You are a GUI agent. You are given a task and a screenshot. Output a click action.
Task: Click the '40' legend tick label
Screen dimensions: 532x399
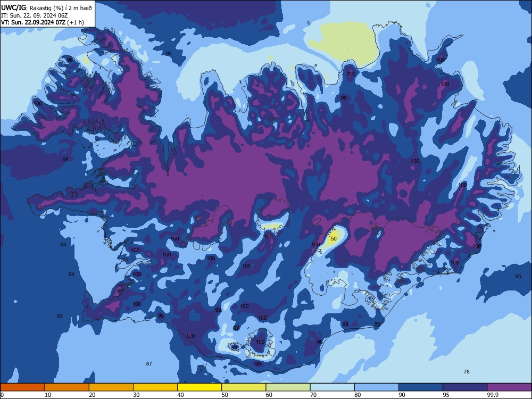click(x=180, y=395)
